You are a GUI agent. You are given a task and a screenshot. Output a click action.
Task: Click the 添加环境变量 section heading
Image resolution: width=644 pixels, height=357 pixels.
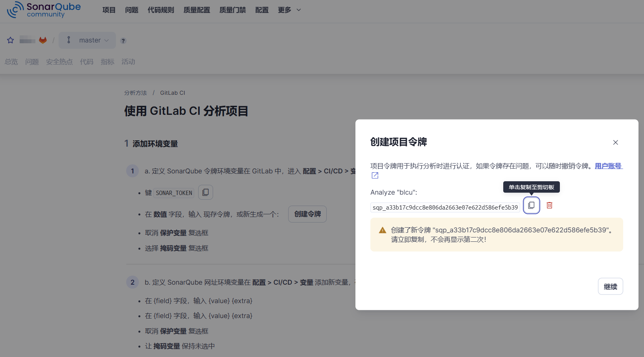[x=155, y=144]
